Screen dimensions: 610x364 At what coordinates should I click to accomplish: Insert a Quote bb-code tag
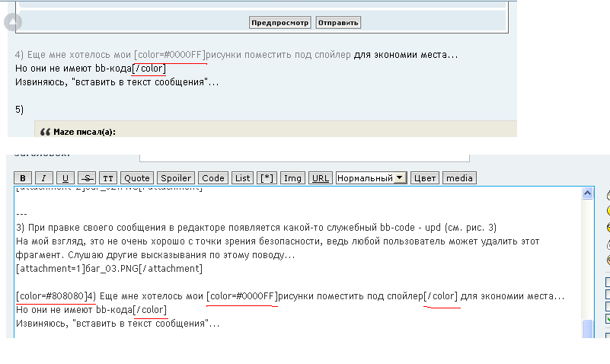137,178
